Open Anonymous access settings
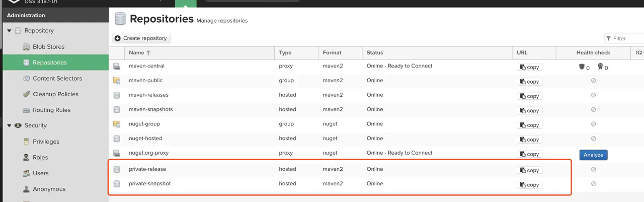The width and height of the screenshot is (644, 202). point(49,189)
